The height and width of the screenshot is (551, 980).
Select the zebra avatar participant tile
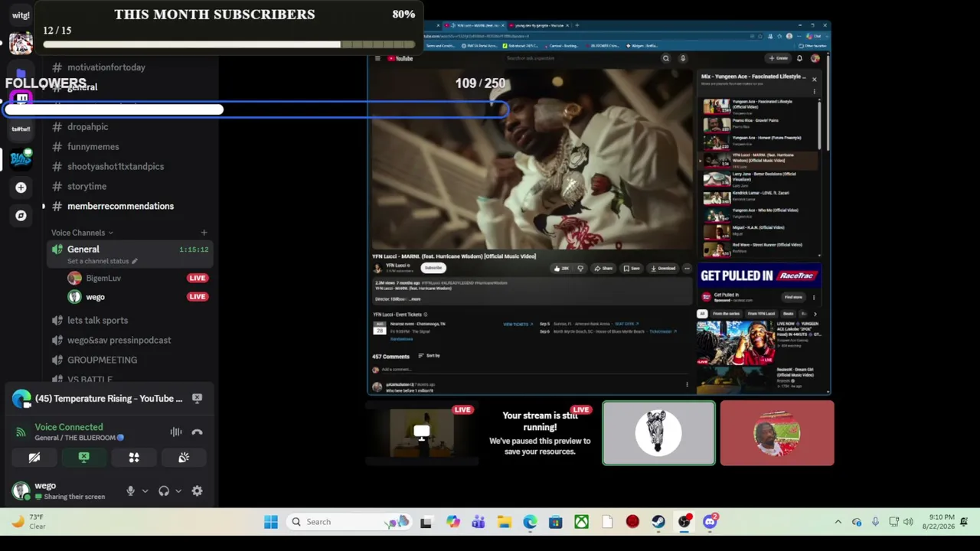[658, 433]
